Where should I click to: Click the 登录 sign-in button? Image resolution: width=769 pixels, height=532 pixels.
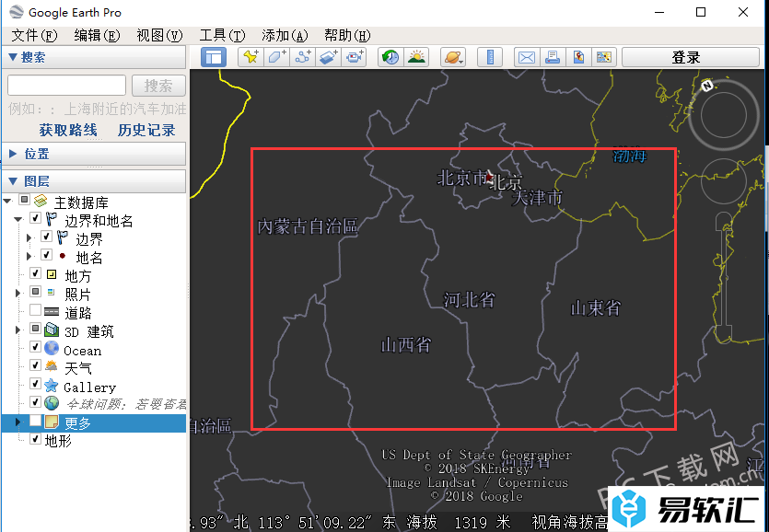click(691, 57)
